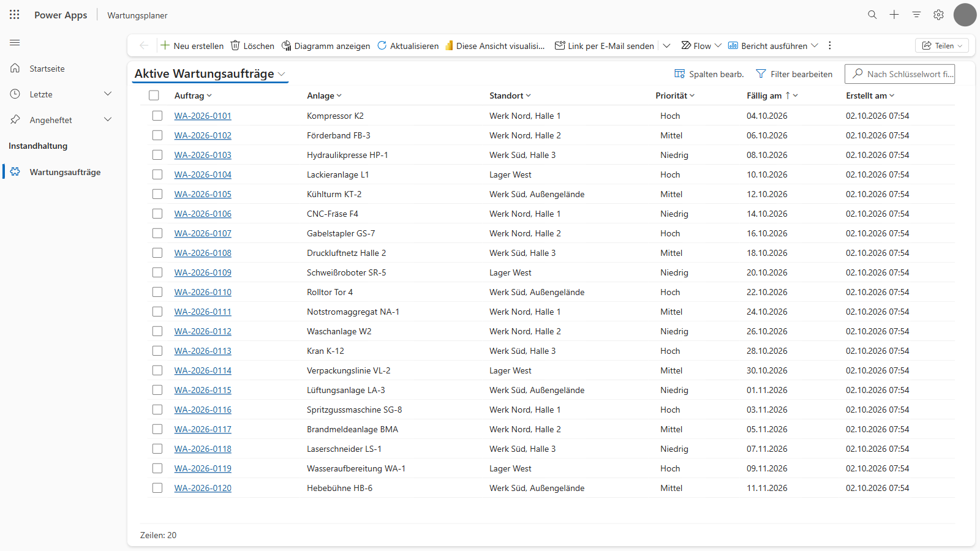Check the box next to WA-2026-0120
The image size is (980, 551).
pos(157,488)
